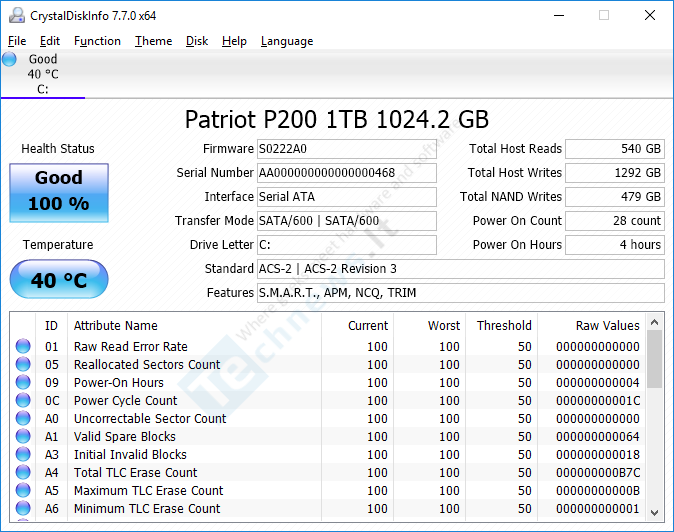The height and width of the screenshot is (532, 674).
Task: Click the blue status orb beside Good 40 °C
Action: (x=9, y=59)
